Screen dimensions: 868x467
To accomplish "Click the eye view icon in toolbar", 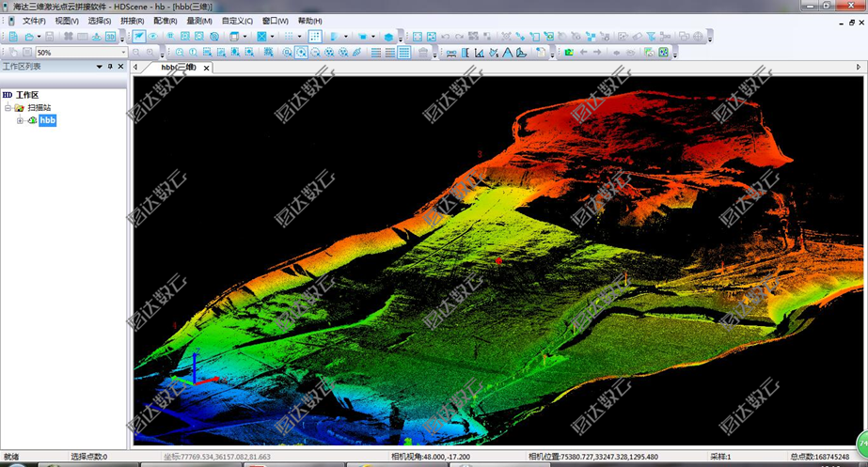I will (x=152, y=37).
